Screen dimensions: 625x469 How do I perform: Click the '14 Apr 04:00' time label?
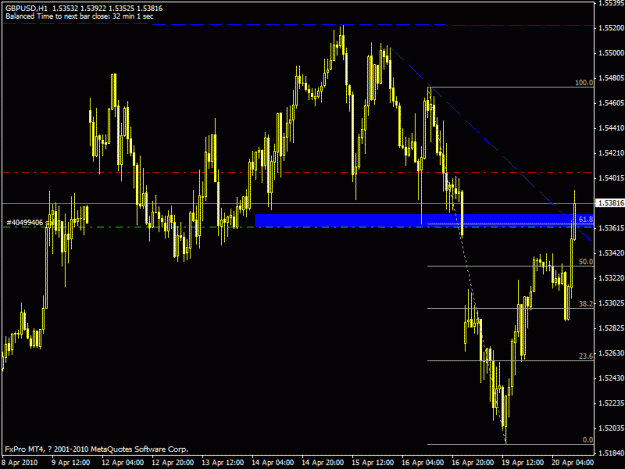tap(273, 463)
